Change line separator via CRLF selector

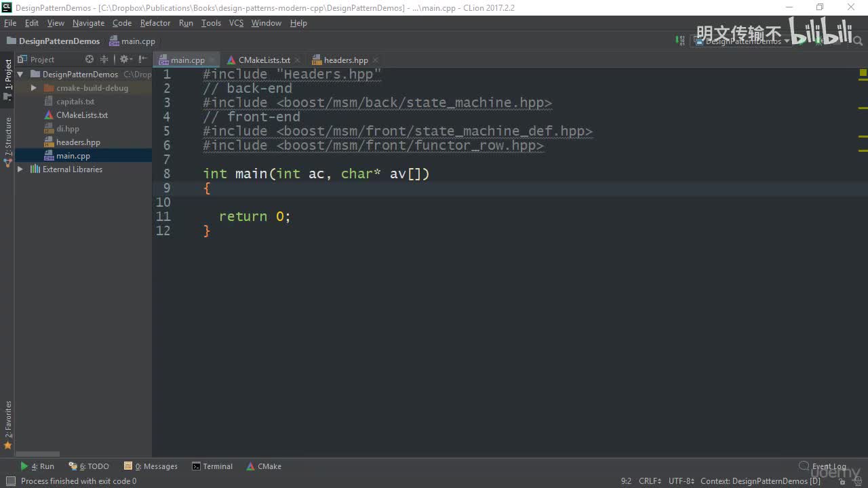[650, 481]
